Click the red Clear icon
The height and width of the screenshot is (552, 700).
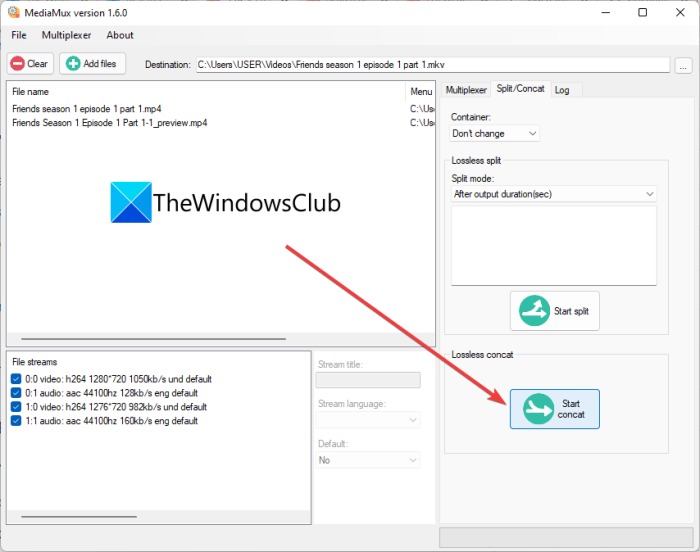tap(17, 63)
